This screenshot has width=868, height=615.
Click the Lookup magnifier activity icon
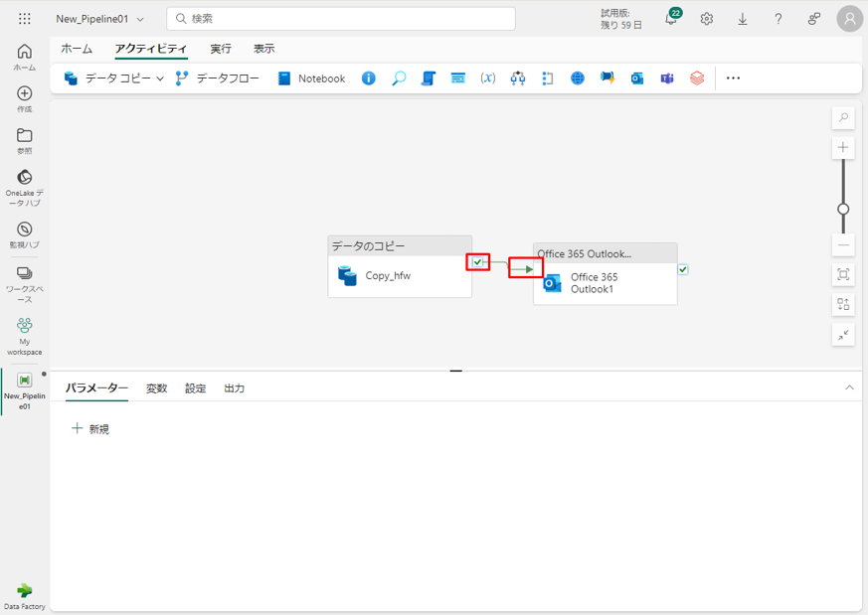[x=399, y=78]
